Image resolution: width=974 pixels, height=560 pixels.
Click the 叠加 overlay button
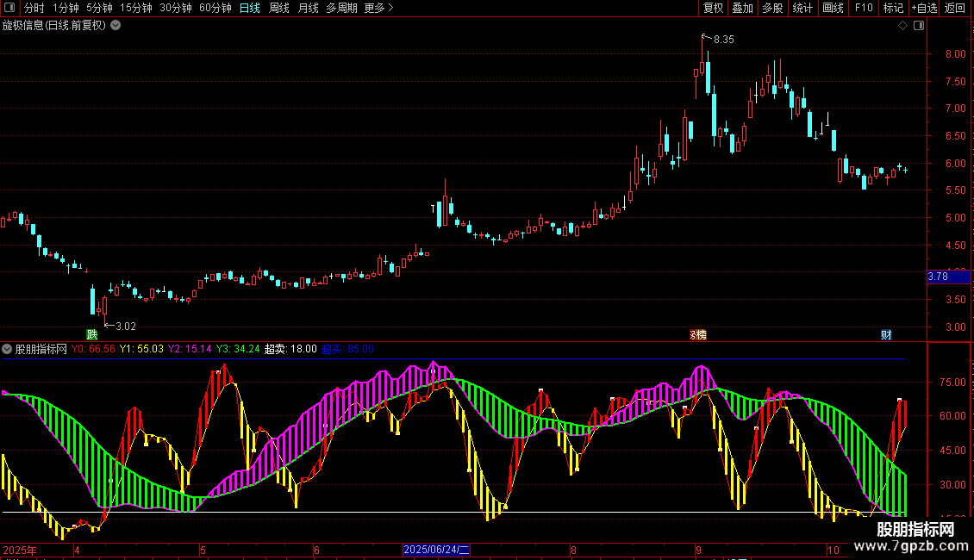click(743, 8)
